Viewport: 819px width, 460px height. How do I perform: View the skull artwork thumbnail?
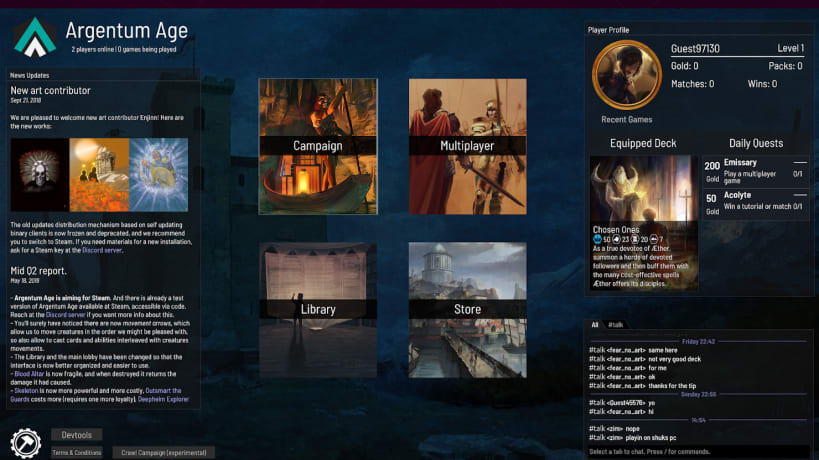pyautogui.click(x=40, y=175)
